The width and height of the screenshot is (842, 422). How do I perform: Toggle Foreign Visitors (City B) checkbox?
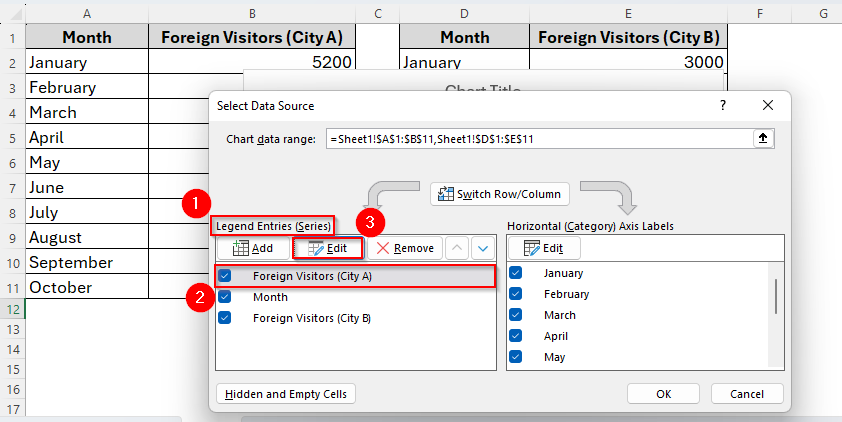225,318
